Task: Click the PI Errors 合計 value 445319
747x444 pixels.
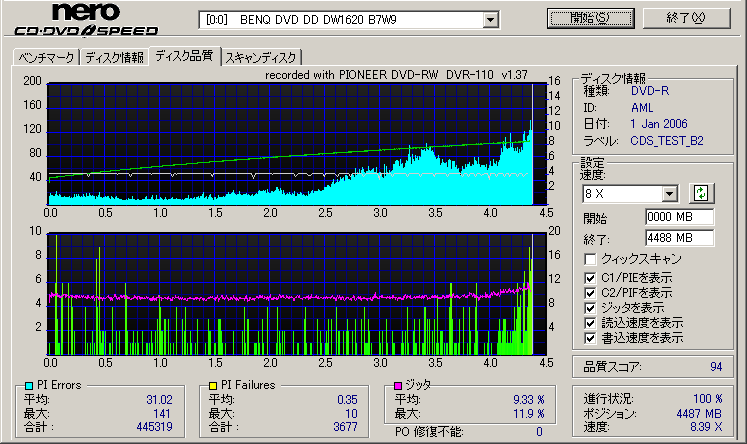Action: (x=154, y=426)
